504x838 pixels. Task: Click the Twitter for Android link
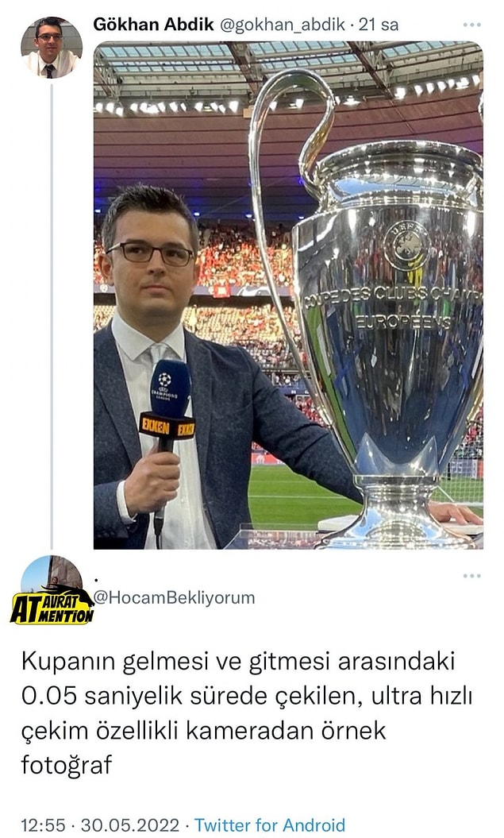point(270,824)
